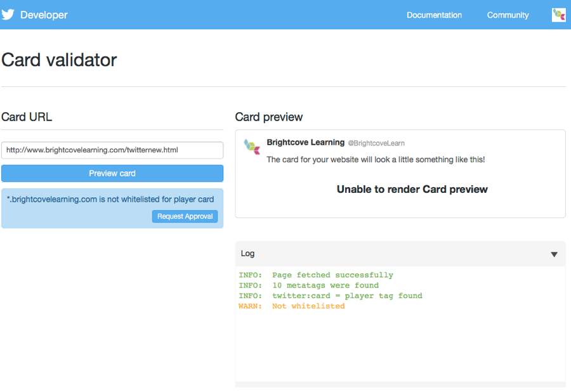Collapse the Log panel arrow

tap(554, 254)
